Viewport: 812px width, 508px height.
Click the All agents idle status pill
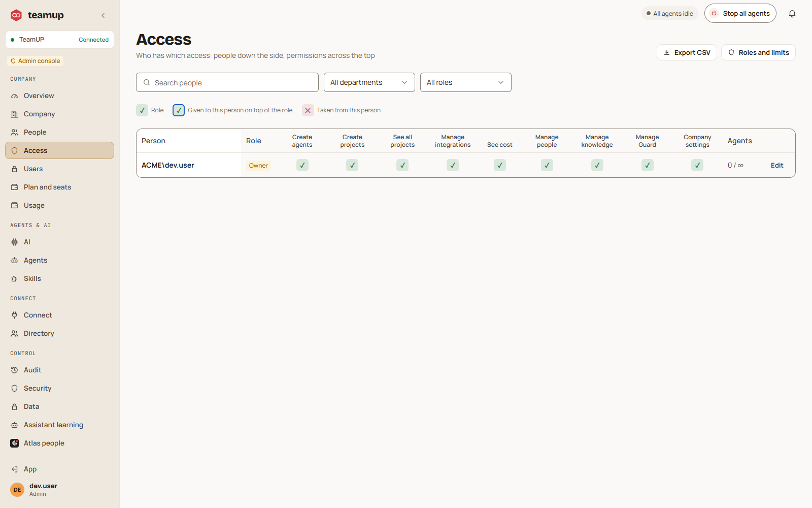[x=670, y=13]
